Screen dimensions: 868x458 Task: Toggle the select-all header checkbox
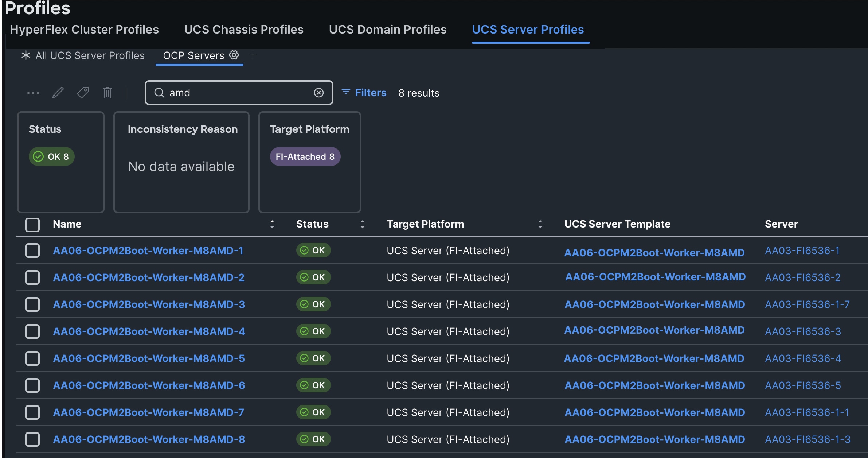click(32, 225)
